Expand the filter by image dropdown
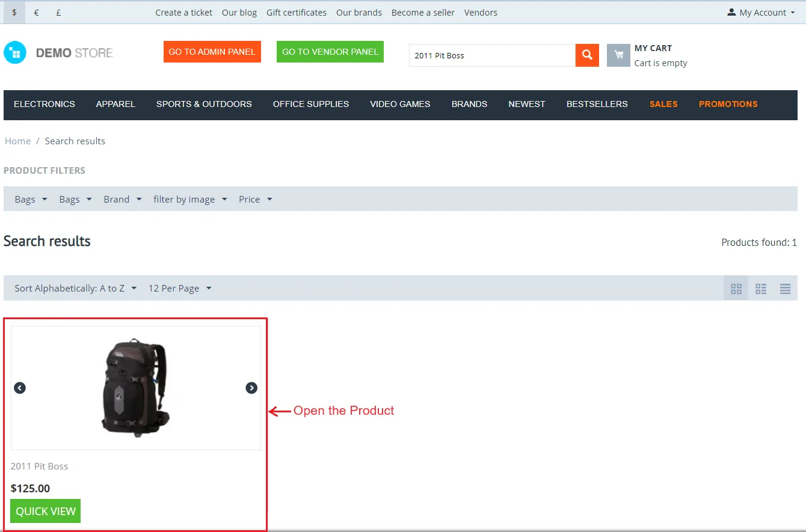The width and height of the screenshot is (806, 532). pyautogui.click(x=190, y=199)
